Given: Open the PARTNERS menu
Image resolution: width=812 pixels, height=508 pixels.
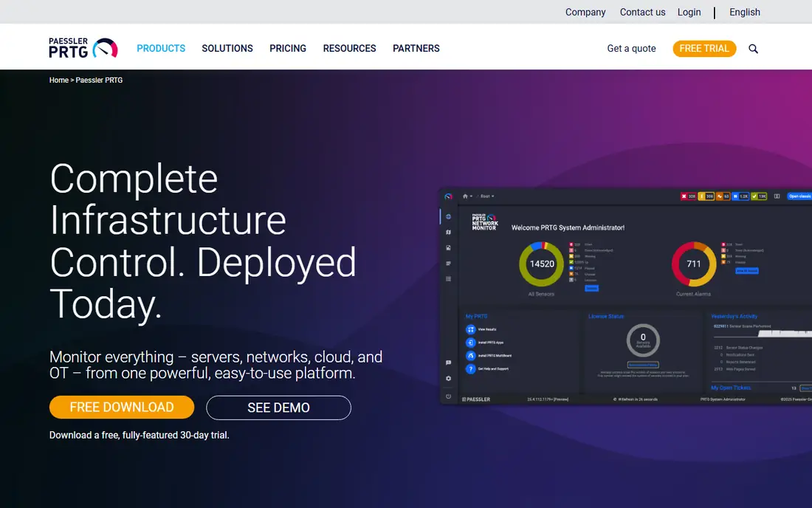Looking at the screenshot, I should click(416, 48).
